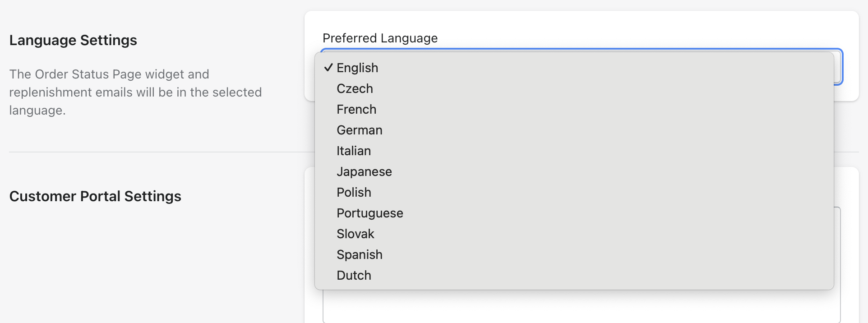Click the divider line below Language Settings
This screenshot has height=323, width=868.
[x=158, y=152]
